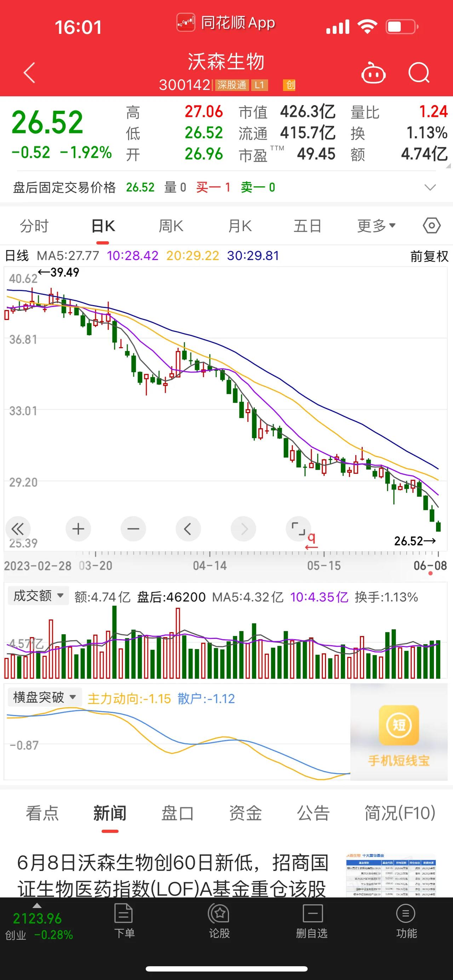The height and width of the screenshot is (980, 453).
Task: Open the AI robot assistant icon
Action: (x=373, y=72)
